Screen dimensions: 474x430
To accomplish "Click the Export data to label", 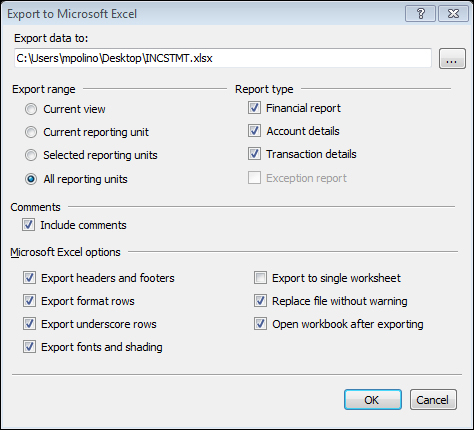I will [x=51, y=38].
